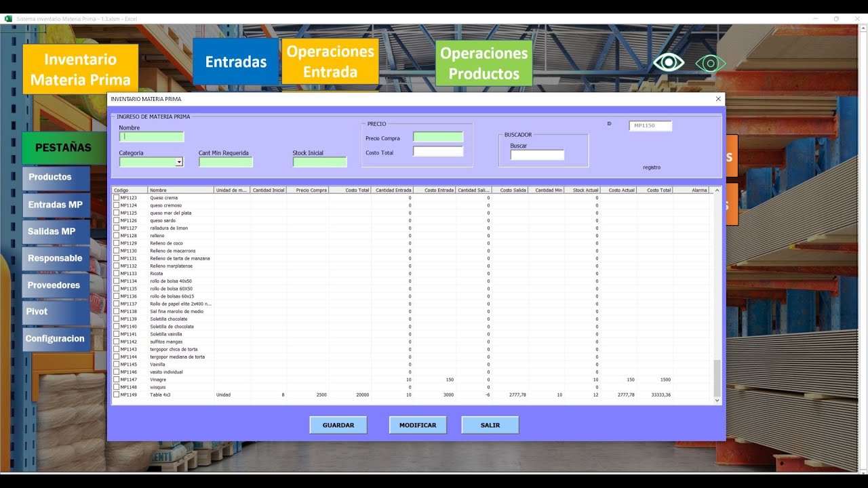Click the Operaciones Productos button
This screenshot has height=488, width=868.
click(x=484, y=63)
